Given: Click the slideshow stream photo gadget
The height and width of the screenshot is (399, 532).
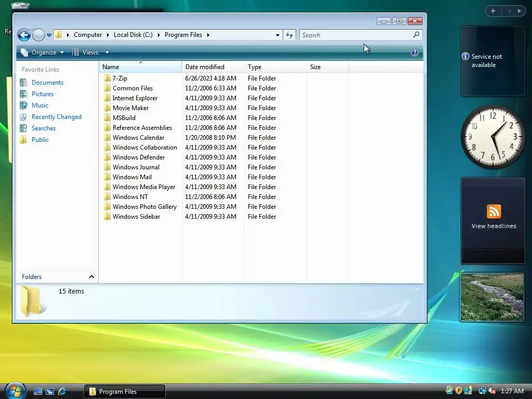Looking at the screenshot, I should (491, 297).
